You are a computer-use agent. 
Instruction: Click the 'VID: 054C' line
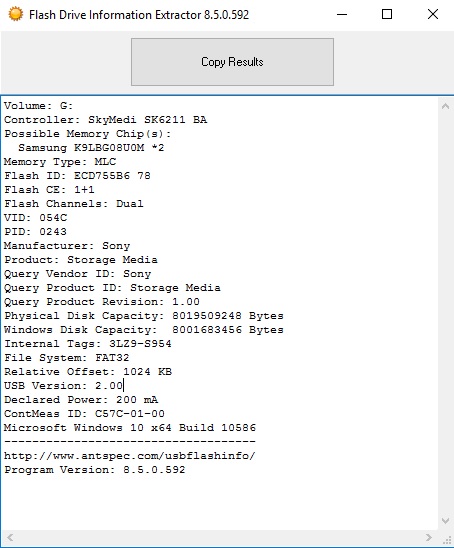pos(35,218)
